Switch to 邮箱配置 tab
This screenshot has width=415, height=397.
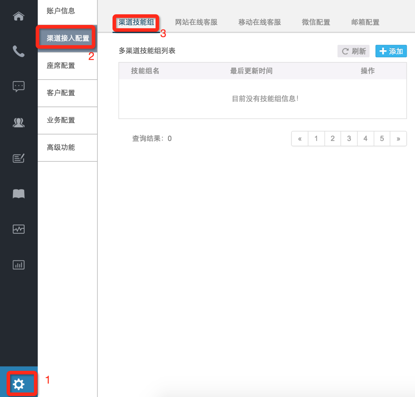(365, 22)
